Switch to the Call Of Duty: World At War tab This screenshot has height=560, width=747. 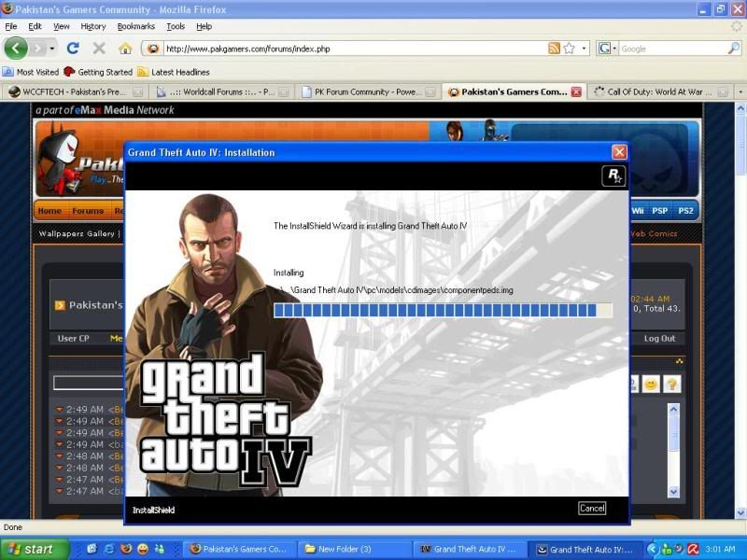pyautogui.click(x=660, y=91)
